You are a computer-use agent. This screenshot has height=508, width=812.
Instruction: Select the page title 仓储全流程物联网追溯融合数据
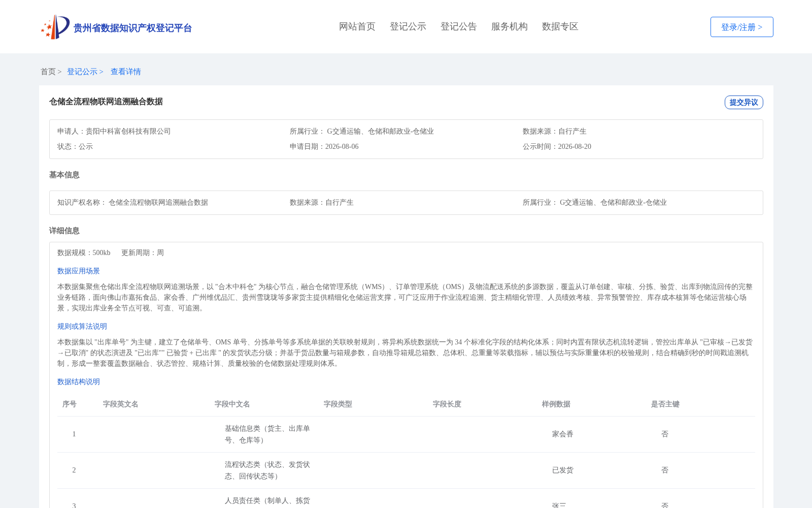(x=106, y=102)
